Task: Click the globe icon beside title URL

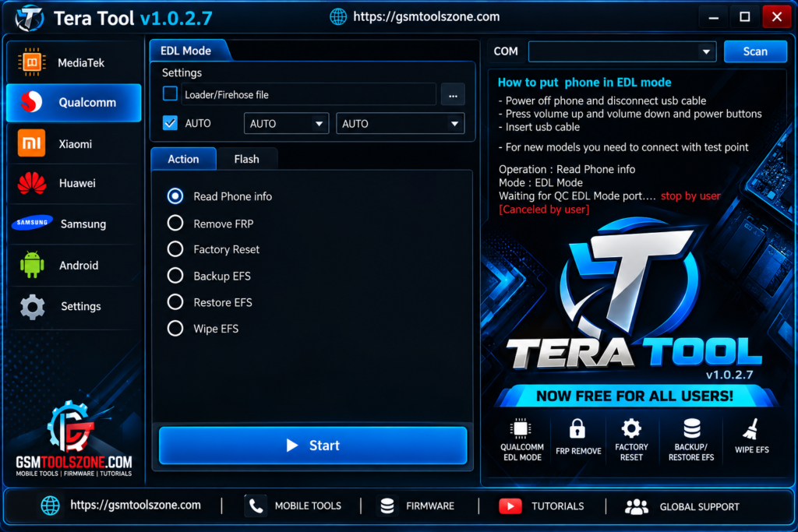Action: (x=338, y=17)
